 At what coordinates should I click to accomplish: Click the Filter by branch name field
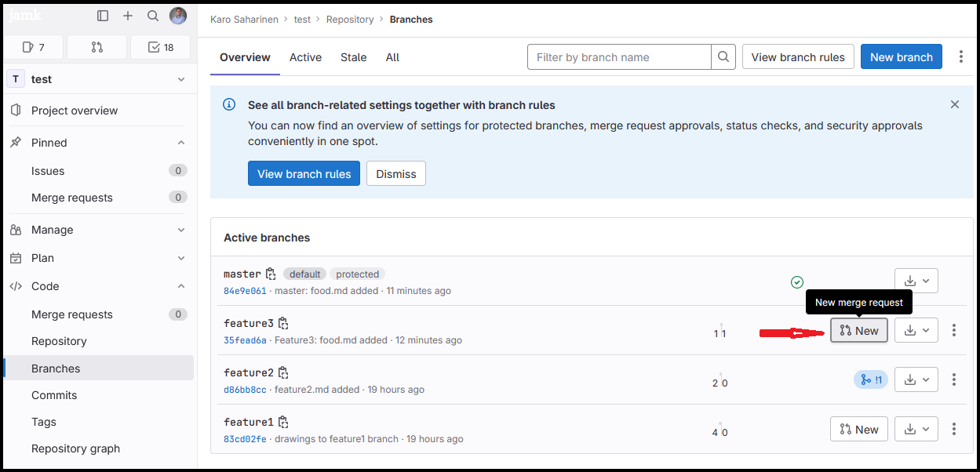click(x=619, y=57)
